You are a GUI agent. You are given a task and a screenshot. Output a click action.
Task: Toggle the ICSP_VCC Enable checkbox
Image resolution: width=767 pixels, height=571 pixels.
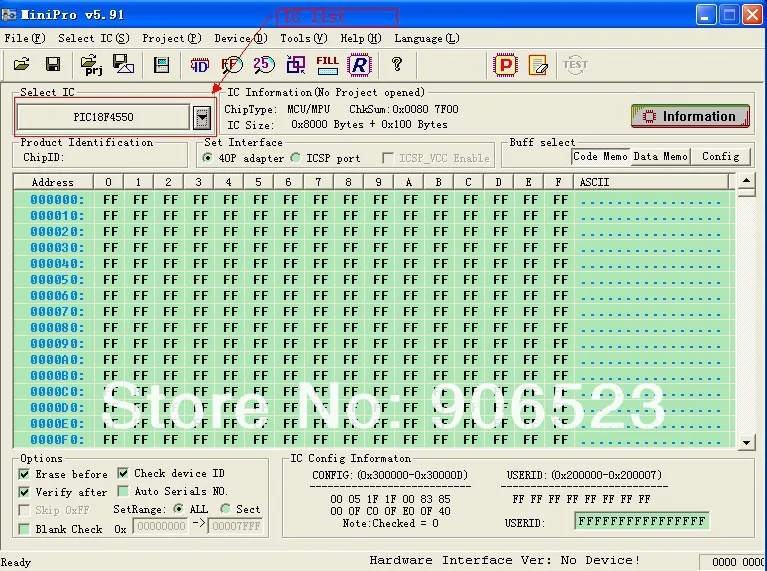coord(387,158)
